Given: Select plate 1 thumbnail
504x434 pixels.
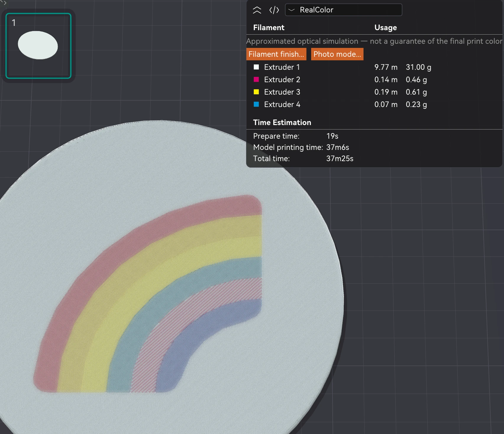Looking at the screenshot, I should point(38,46).
